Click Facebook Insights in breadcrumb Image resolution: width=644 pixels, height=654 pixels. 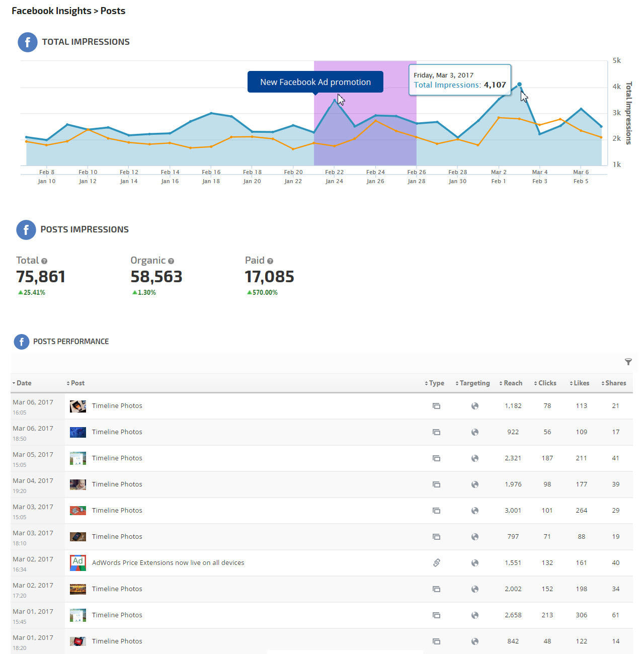51,11
